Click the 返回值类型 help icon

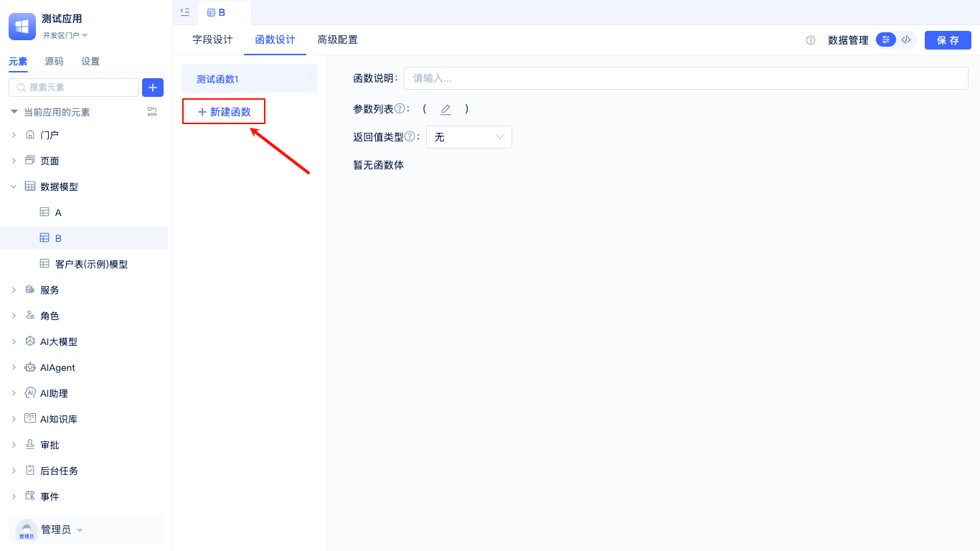410,136
